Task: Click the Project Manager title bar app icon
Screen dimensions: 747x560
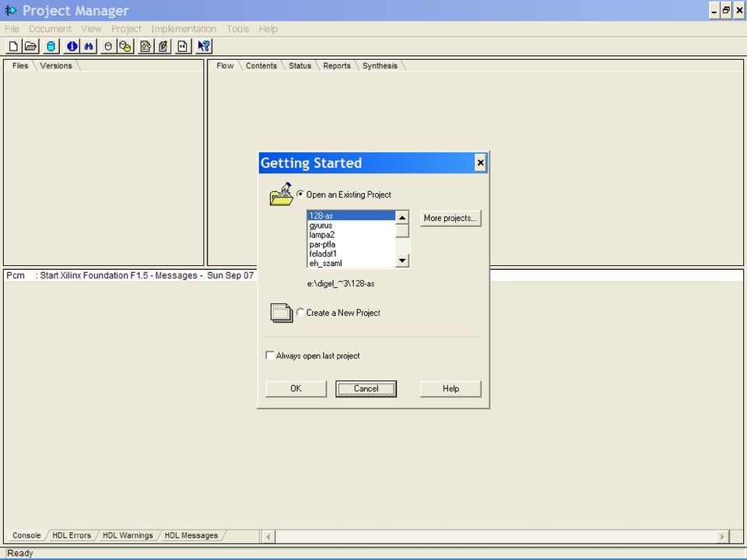Action: [10, 10]
